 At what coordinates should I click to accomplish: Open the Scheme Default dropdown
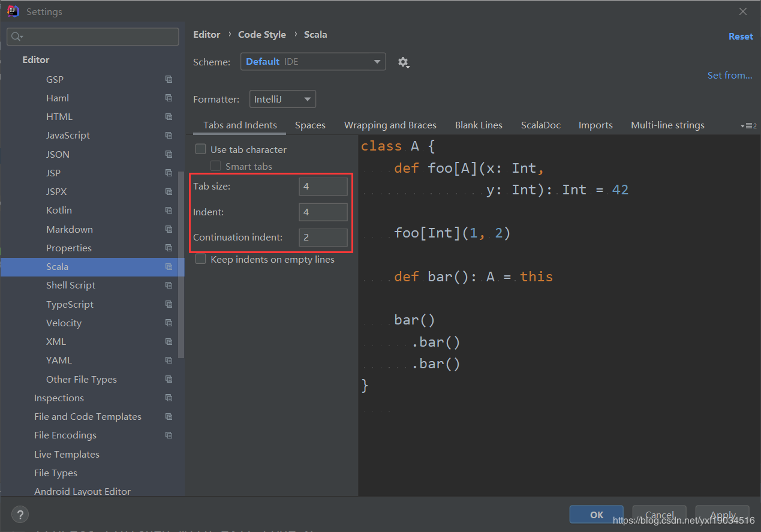(313, 62)
